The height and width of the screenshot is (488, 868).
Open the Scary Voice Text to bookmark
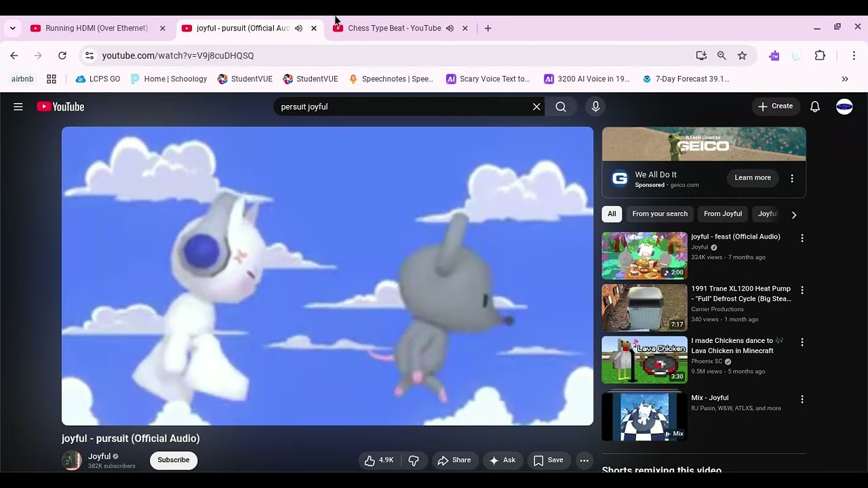(488, 79)
